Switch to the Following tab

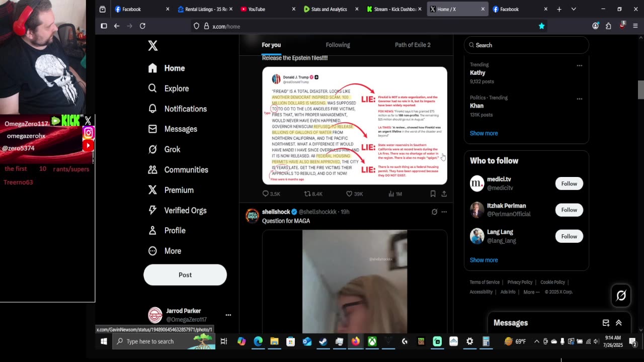[338, 45]
